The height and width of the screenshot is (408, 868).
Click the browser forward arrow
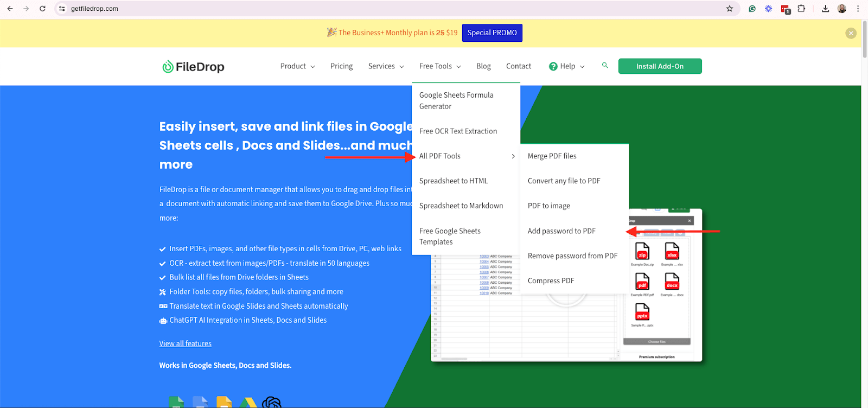pos(26,9)
